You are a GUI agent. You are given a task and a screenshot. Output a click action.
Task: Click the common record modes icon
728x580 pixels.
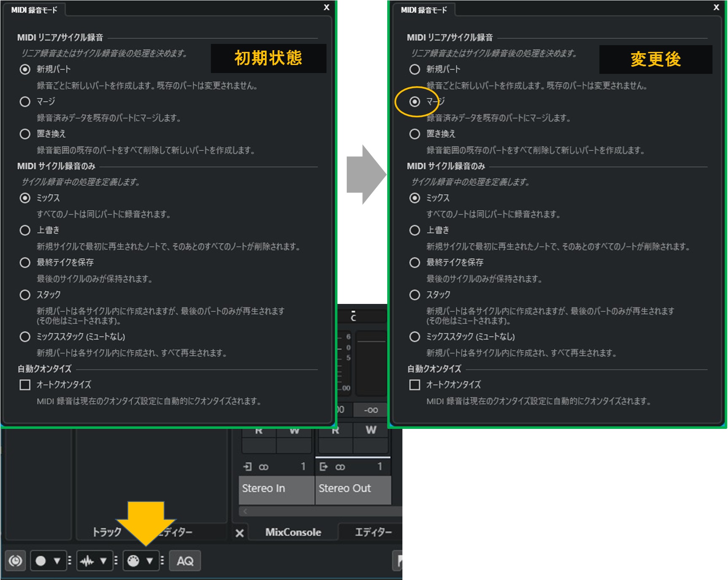point(15,561)
